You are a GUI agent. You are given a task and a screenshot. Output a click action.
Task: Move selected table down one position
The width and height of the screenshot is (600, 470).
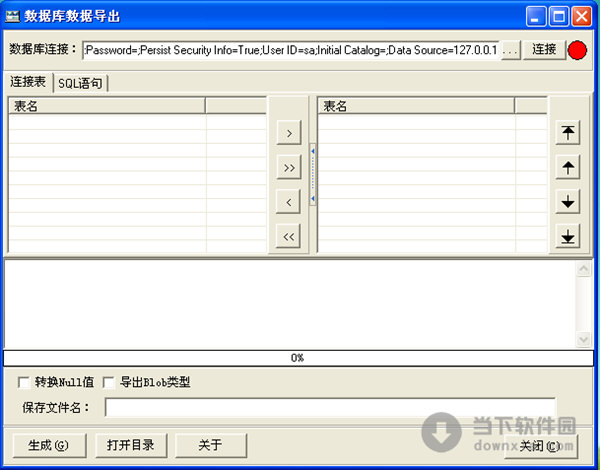tap(568, 202)
